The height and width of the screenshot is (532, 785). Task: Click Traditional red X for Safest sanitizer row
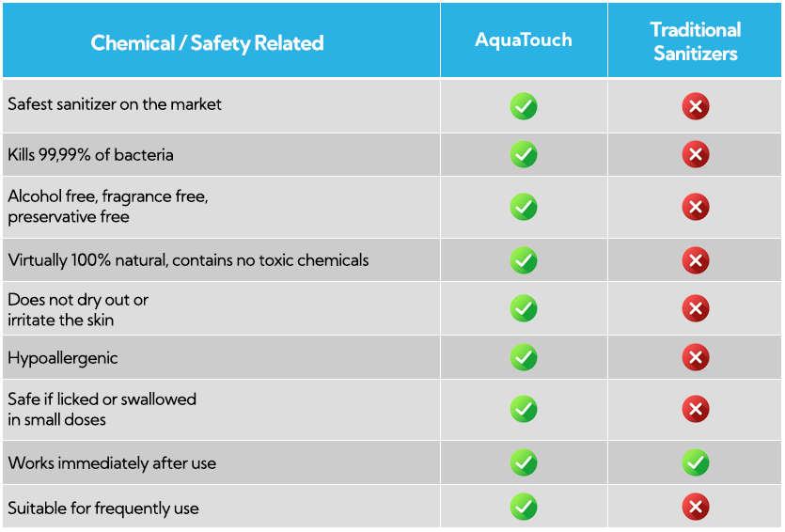(x=696, y=106)
